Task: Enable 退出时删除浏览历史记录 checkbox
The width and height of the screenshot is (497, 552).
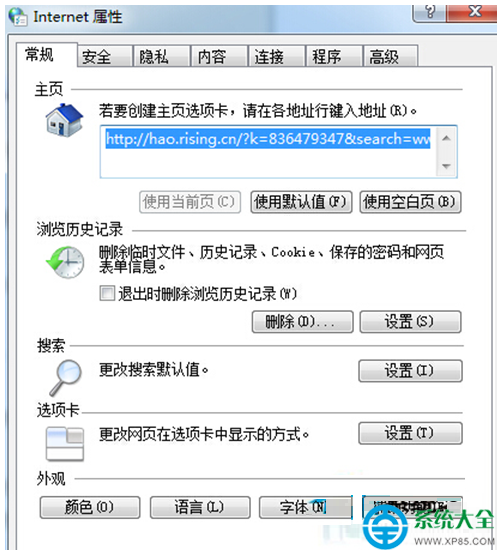Action: 107,293
